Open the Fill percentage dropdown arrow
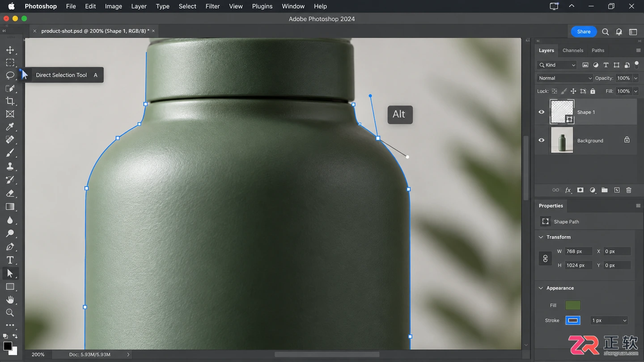 pos(636,91)
